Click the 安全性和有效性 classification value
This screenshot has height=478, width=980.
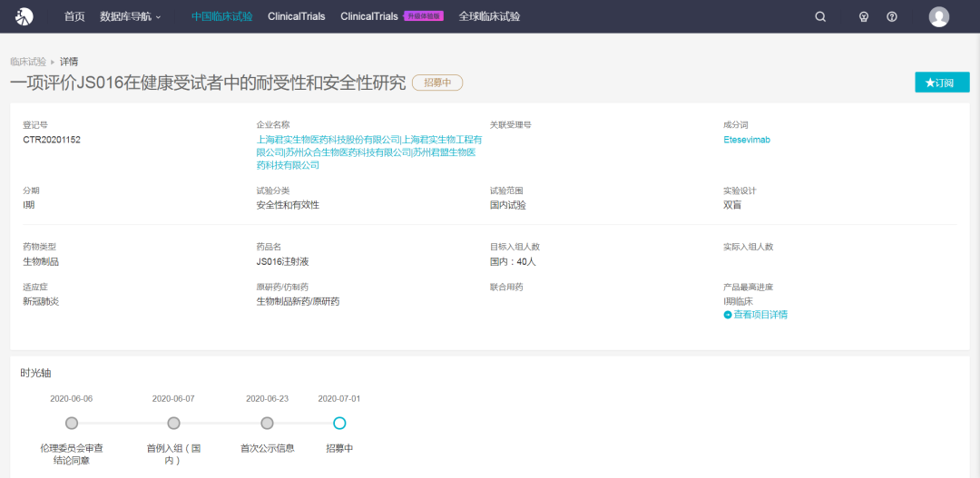click(289, 205)
